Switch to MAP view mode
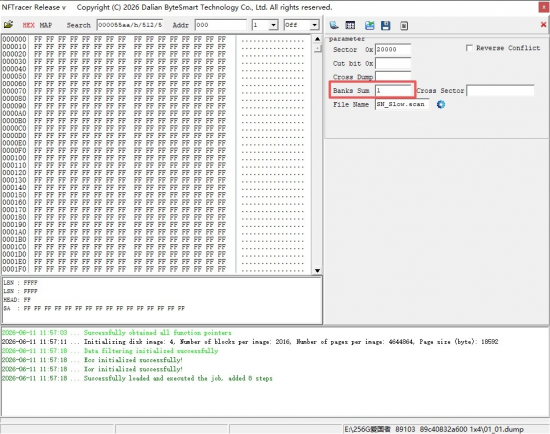 coord(46,25)
